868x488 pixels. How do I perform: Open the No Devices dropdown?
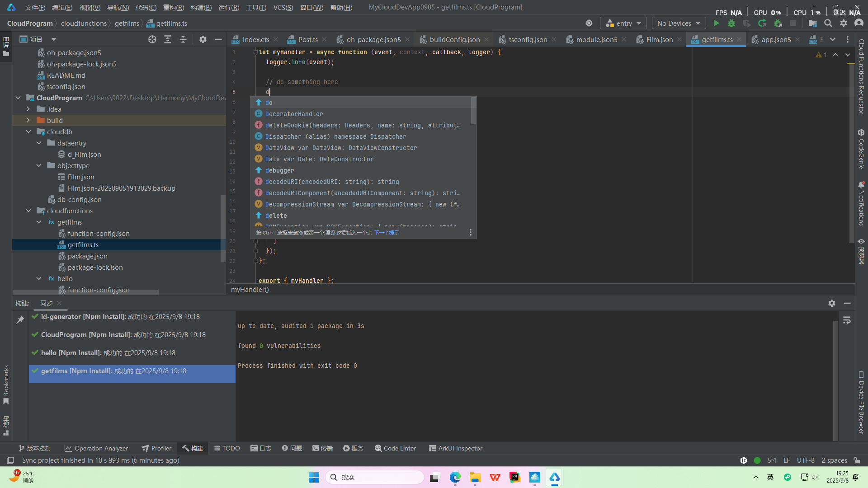(679, 23)
